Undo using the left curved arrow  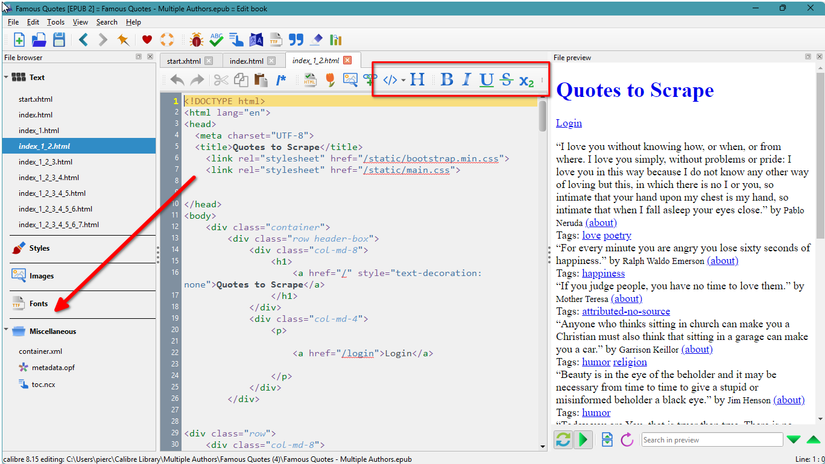coord(177,80)
